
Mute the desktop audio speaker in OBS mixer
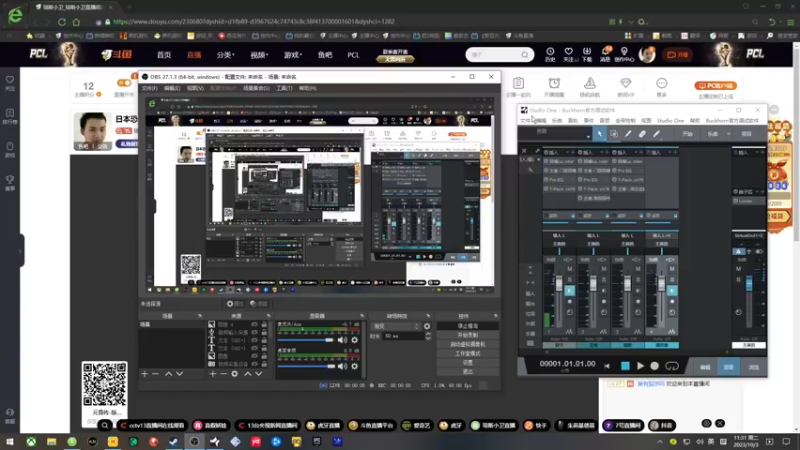click(x=342, y=366)
